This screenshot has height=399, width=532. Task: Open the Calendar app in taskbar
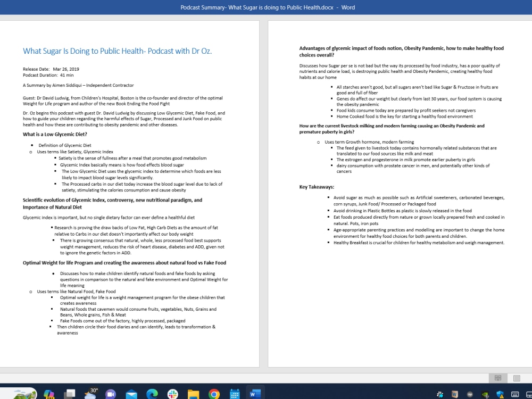[235, 394]
